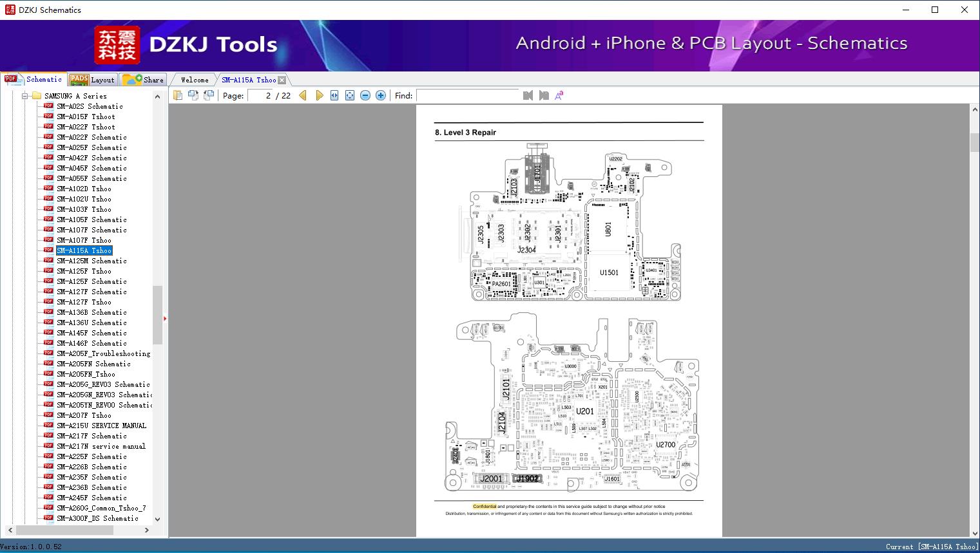Viewport: 980px width, 553px height.
Task: Click the Find text input field
Action: [x=467, y=95]
